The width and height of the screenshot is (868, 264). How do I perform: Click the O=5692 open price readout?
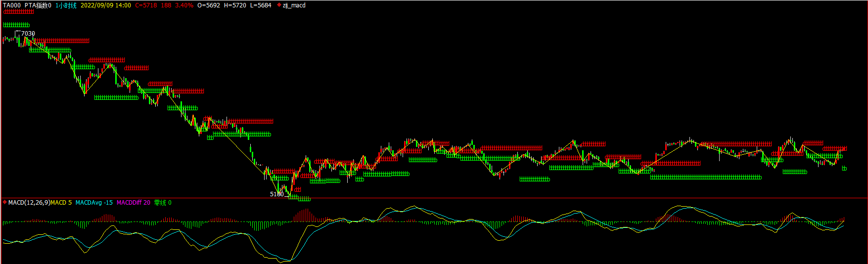pyautogui.click(x=209, y=5)
